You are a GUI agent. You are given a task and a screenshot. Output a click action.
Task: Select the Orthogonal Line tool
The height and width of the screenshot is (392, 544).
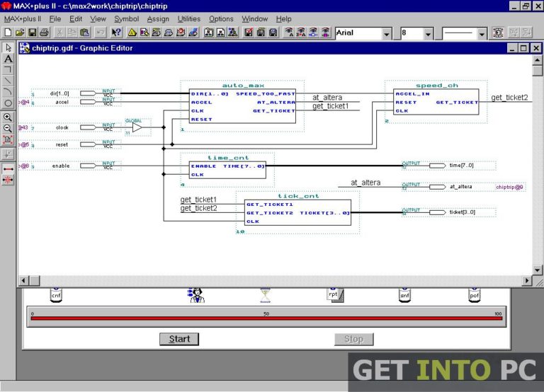pyautogui.click(x=8, y=69)
